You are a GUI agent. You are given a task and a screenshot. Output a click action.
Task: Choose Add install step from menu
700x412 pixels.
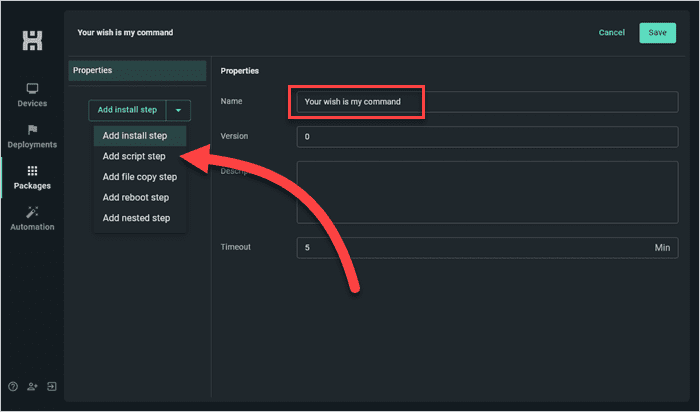pyautogui.click(x=140, y=136)
